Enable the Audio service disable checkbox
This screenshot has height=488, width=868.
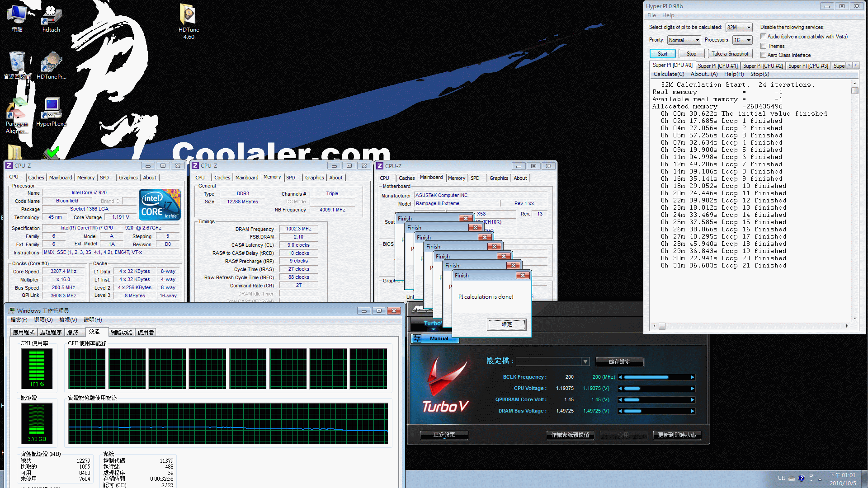pyautogui.click(x=763, y=37)
